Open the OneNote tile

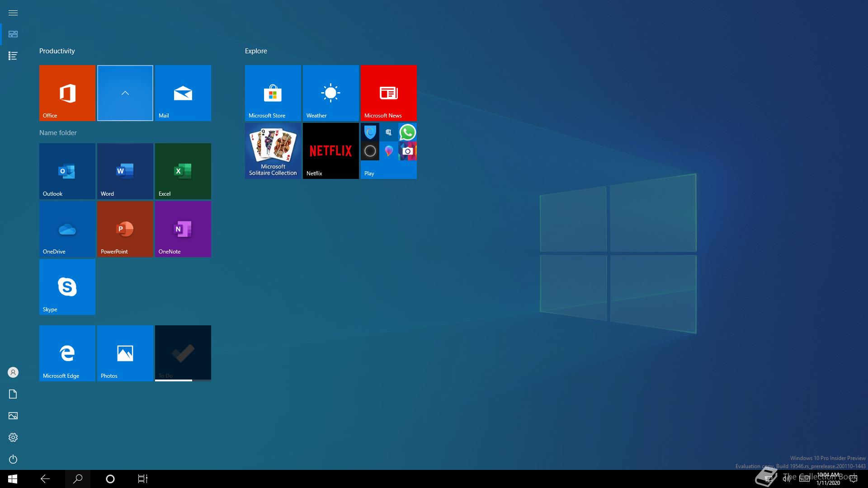click(x=183, y=229)
